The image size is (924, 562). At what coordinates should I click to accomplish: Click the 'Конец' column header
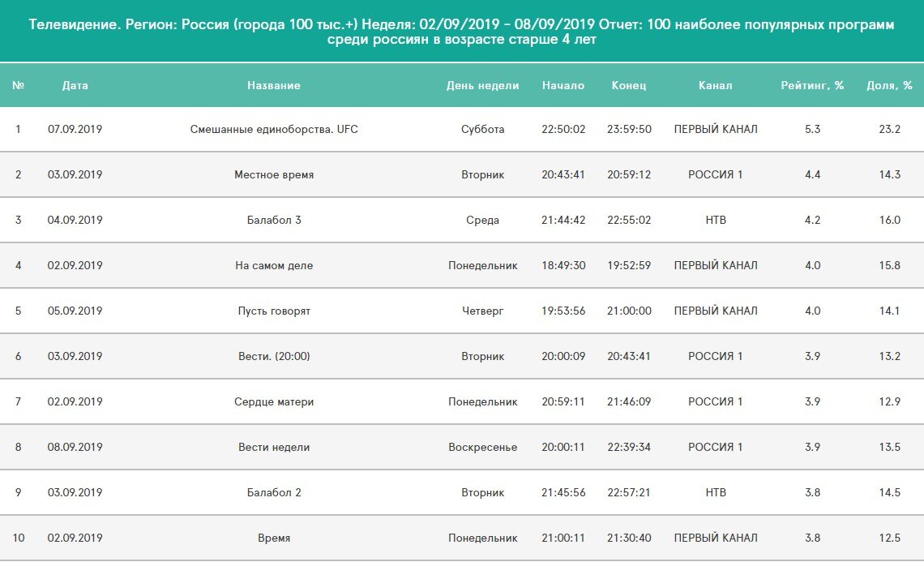pyautogui.click(x=629, y=85)
